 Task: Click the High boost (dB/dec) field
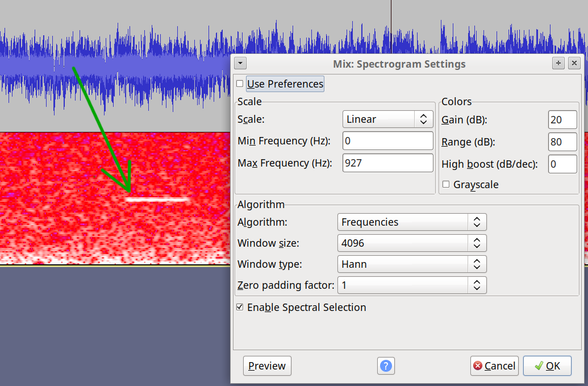pyautogui.click(x=562, y=164)
